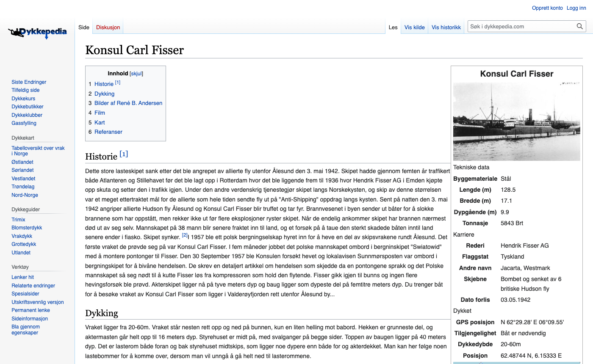593x364 pixels.
Task: Click the Dato forlis value 03.05.1942
Action: (515, 300)
